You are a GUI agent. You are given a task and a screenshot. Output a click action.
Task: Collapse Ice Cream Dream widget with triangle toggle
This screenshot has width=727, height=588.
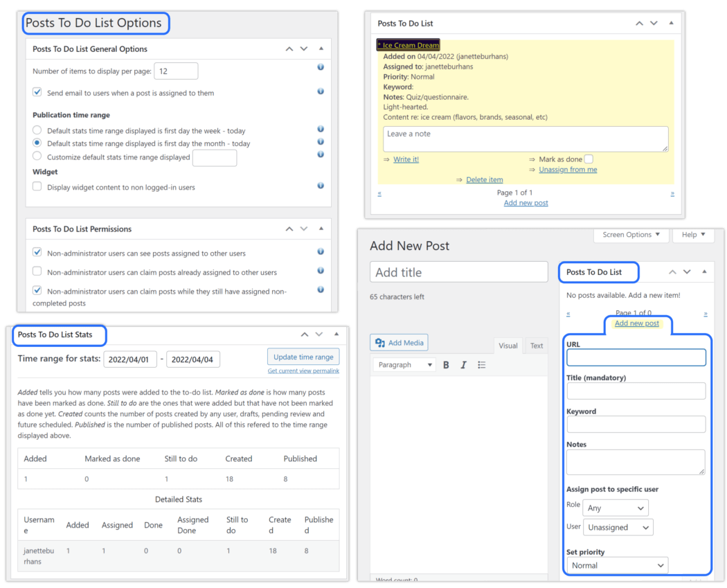point(671,23)
